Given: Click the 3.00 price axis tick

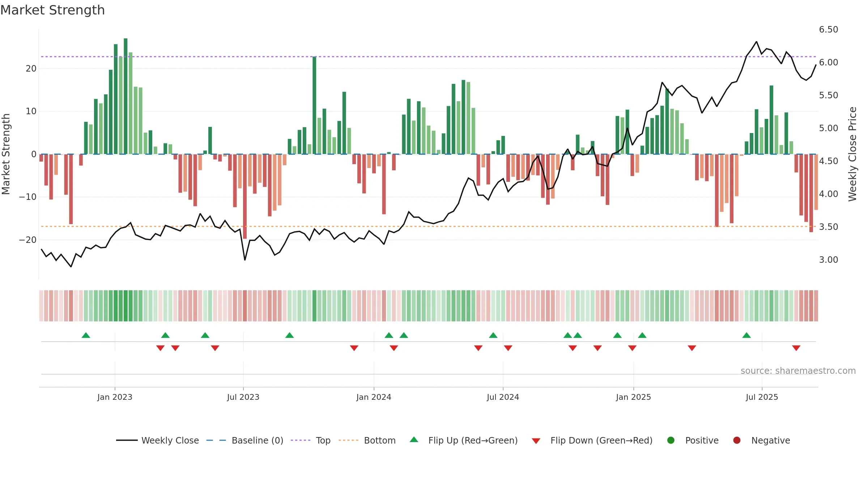Looking at the screenshot, I should (x=829, y=260).
